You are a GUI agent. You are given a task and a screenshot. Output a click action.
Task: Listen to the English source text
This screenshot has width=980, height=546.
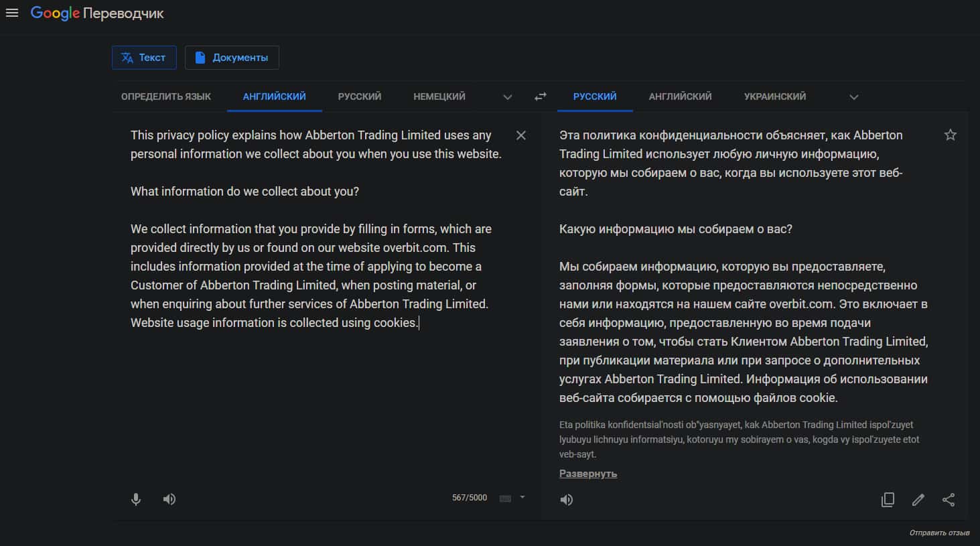click(x=169, y=499)
